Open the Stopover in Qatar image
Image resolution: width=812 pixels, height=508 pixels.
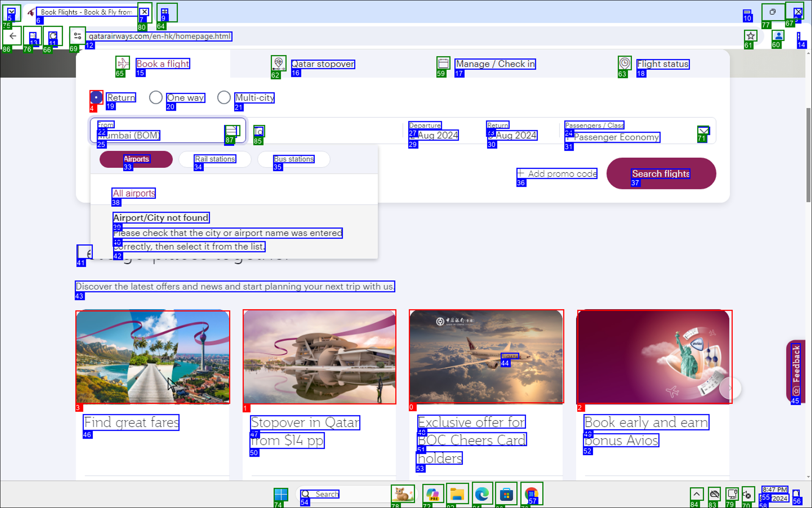(x=319, y=357)
